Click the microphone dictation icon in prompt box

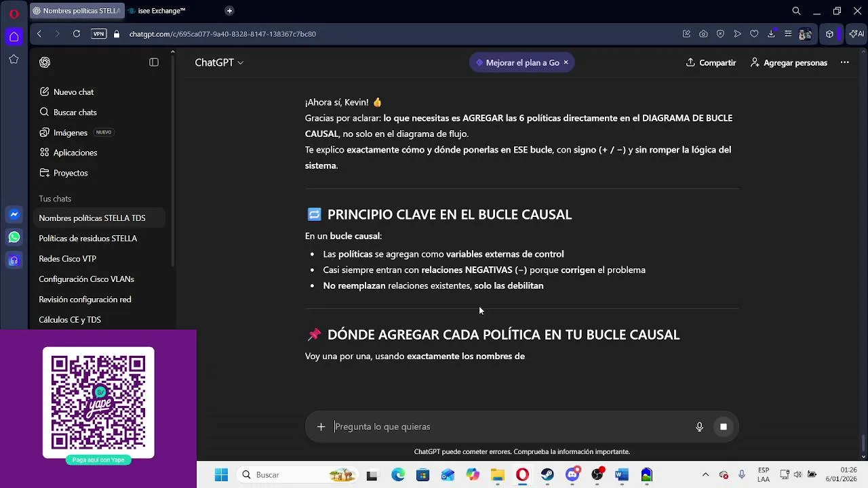point(699,427)
